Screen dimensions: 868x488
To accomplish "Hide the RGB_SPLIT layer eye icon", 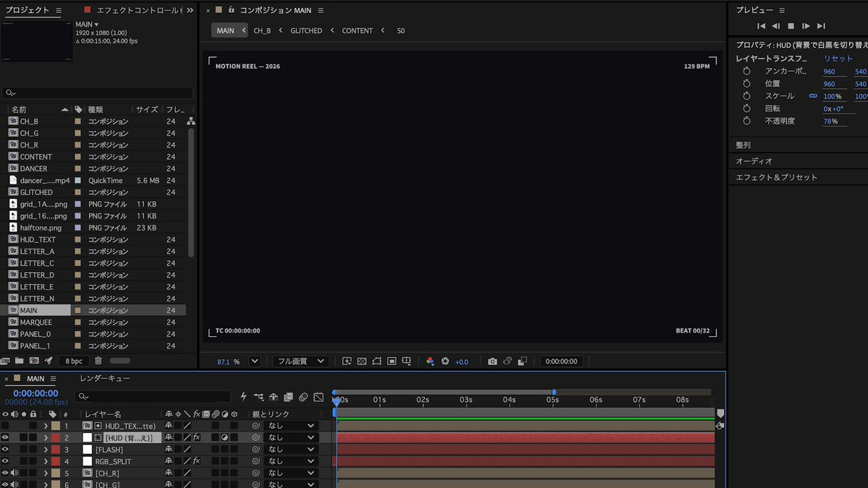I will click(5, 461).
